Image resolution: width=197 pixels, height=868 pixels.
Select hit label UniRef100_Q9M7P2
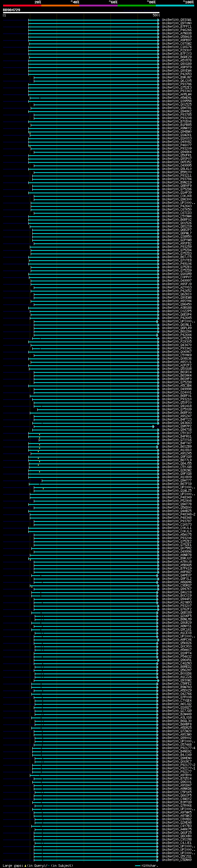pos(176,426)
